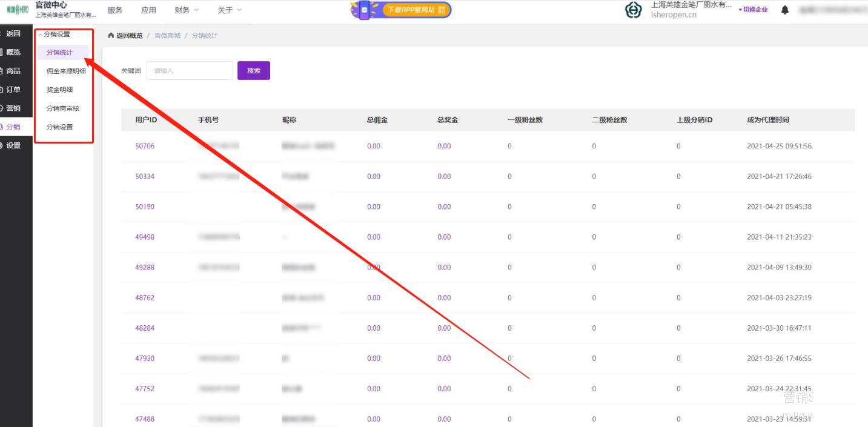
Task: Collapse the 分销设置 submenu group header
Action: [x=57, y=35]
